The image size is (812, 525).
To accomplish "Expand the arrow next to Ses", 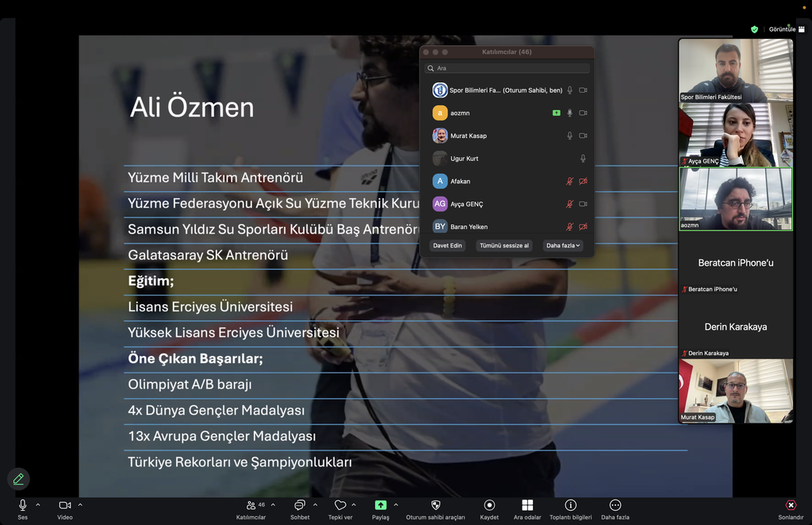I will coord(38,505).
